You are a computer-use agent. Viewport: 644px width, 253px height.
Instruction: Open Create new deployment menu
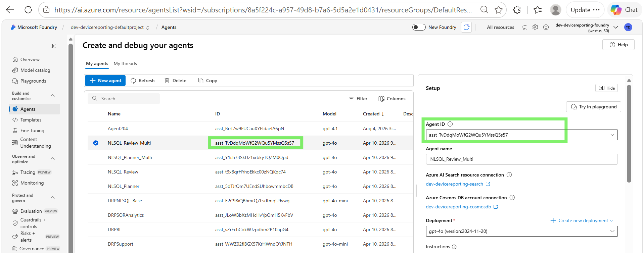[x=582, y=220]
